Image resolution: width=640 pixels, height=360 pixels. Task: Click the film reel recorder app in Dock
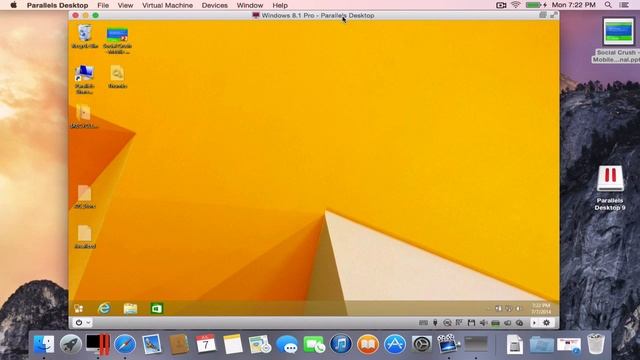pos(449,344)
